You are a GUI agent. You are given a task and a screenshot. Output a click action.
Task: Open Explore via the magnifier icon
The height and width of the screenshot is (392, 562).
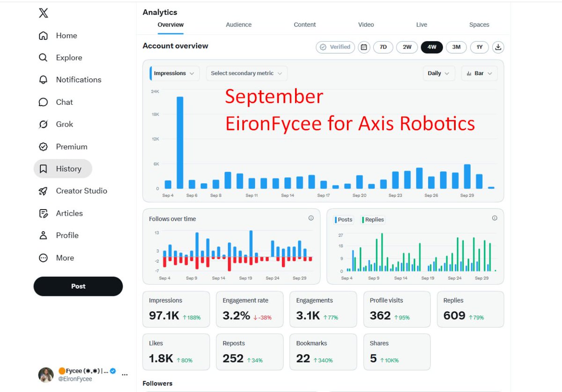(43, 58)
